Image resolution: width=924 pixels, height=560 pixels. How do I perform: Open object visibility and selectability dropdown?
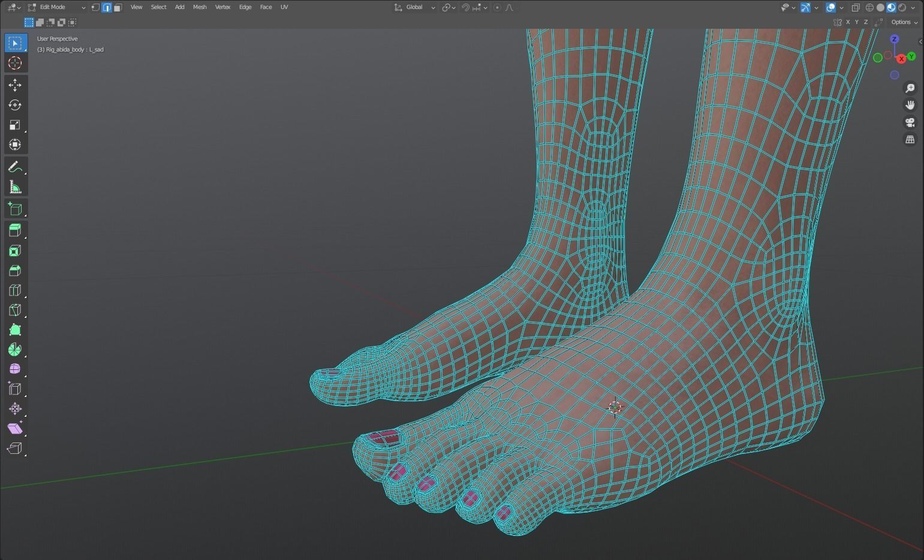pyautogui.click(x=788, y=7)
